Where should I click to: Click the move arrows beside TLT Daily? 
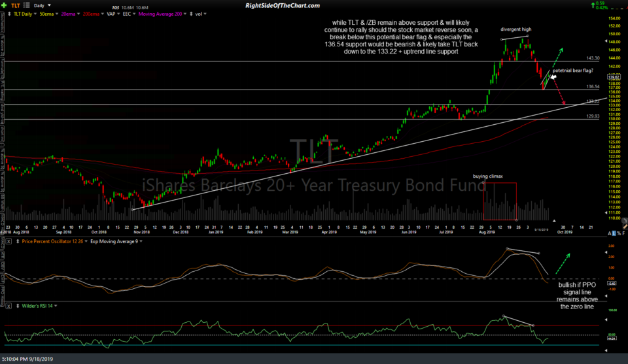(9, 14)
